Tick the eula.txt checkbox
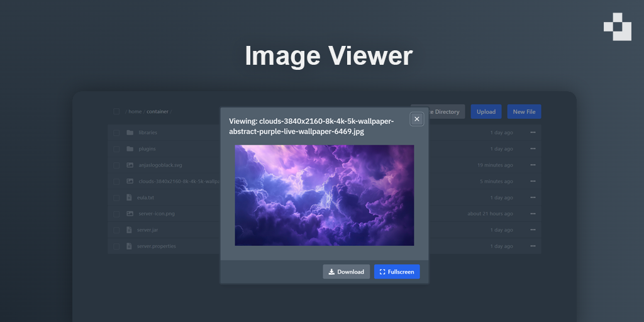Viewport: 644px width, 322px height. point(116,197)
